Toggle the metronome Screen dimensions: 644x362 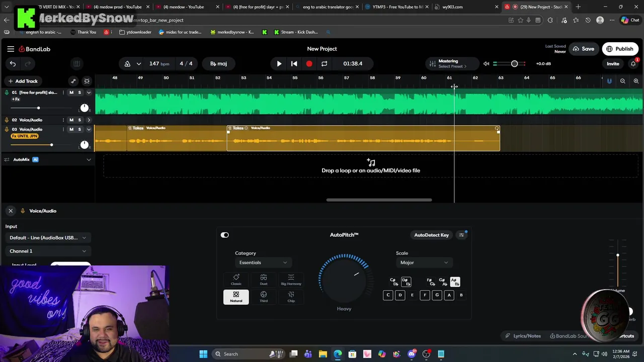point(127,64)
